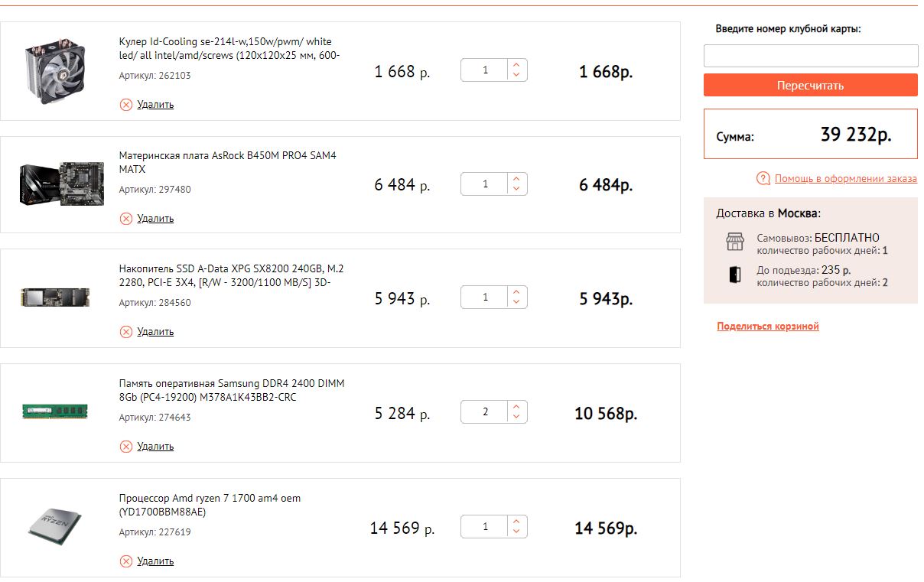Click the door delivery icon

point(734,275)
